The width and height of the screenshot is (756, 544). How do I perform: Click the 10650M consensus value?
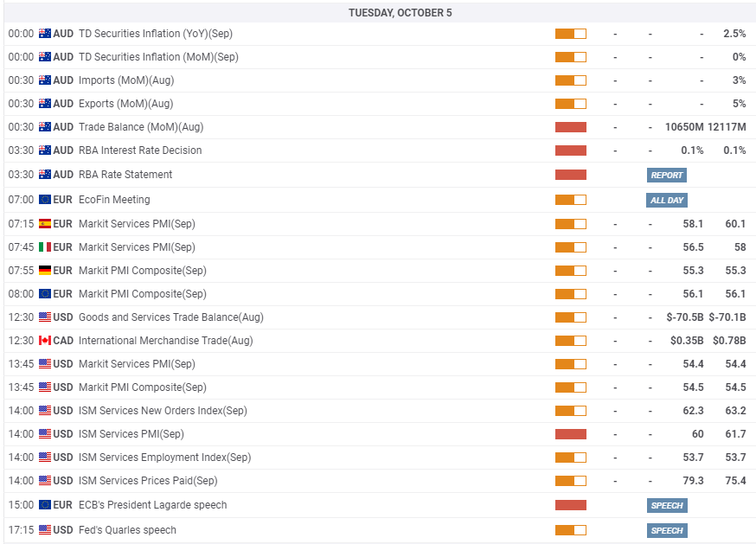(684, 127)
